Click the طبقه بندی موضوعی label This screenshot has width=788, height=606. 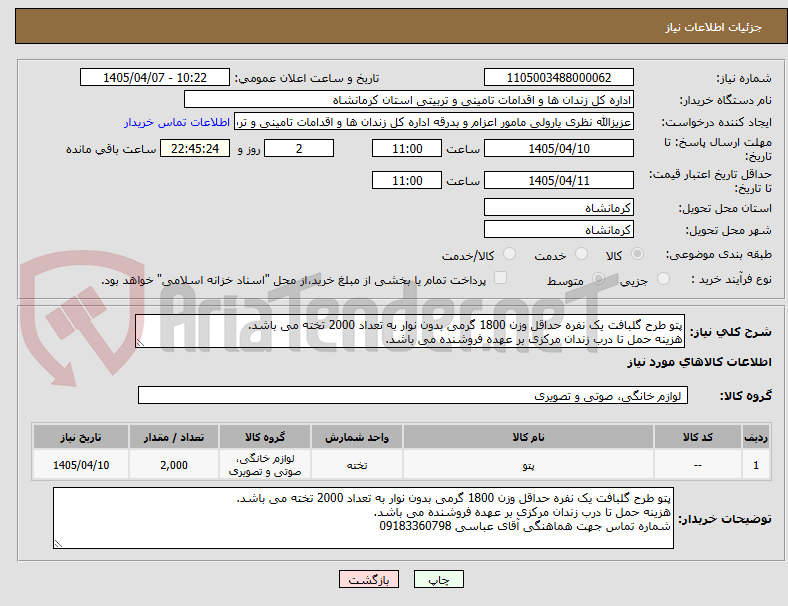[x=719, y=255]
